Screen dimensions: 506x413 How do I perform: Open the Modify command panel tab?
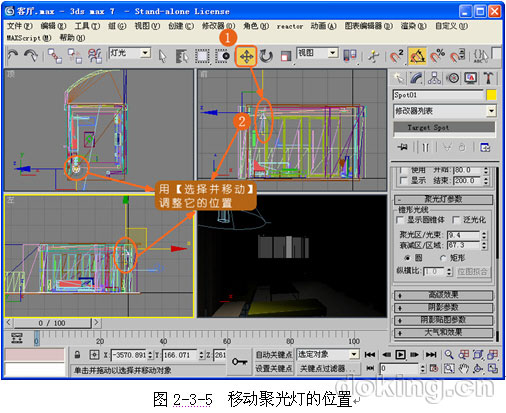coord(416,78)
